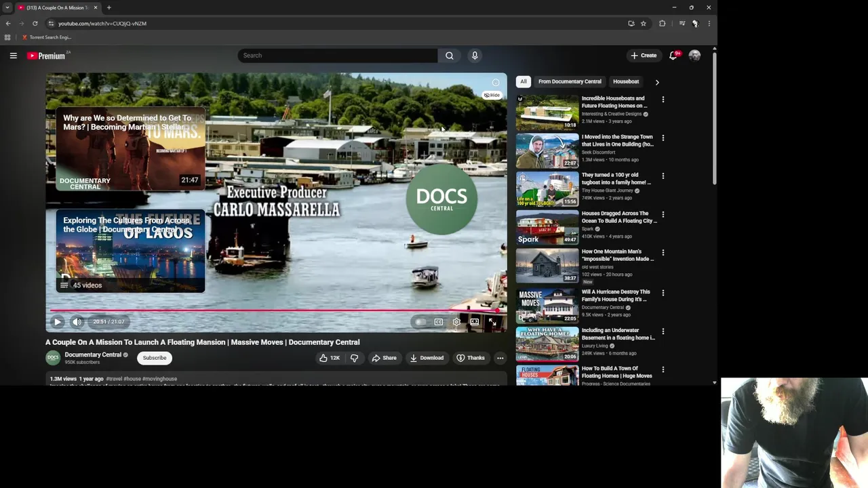
Task: Subscribe to Documentary Central
Action: pos(155,358)
